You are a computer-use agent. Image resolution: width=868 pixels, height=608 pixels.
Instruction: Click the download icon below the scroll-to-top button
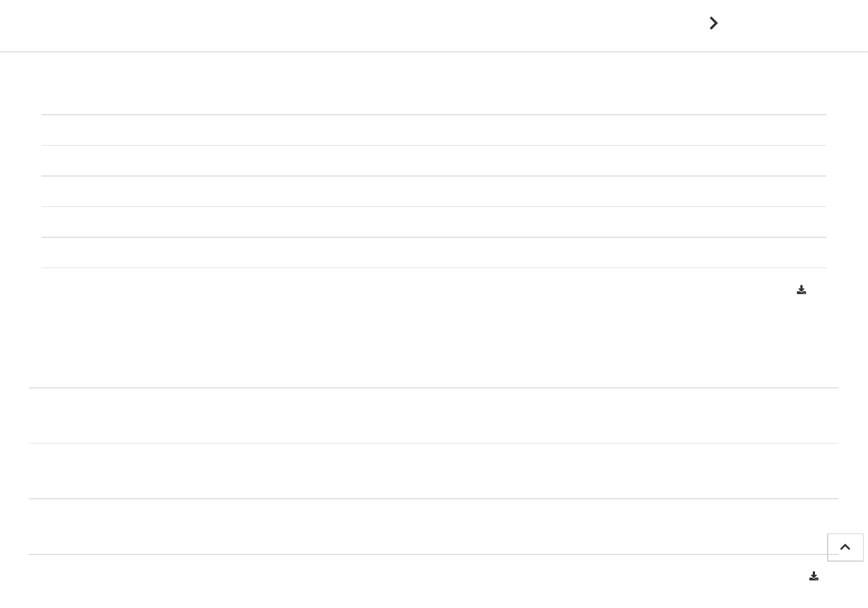pyautogui.click(x=813, y=576)
